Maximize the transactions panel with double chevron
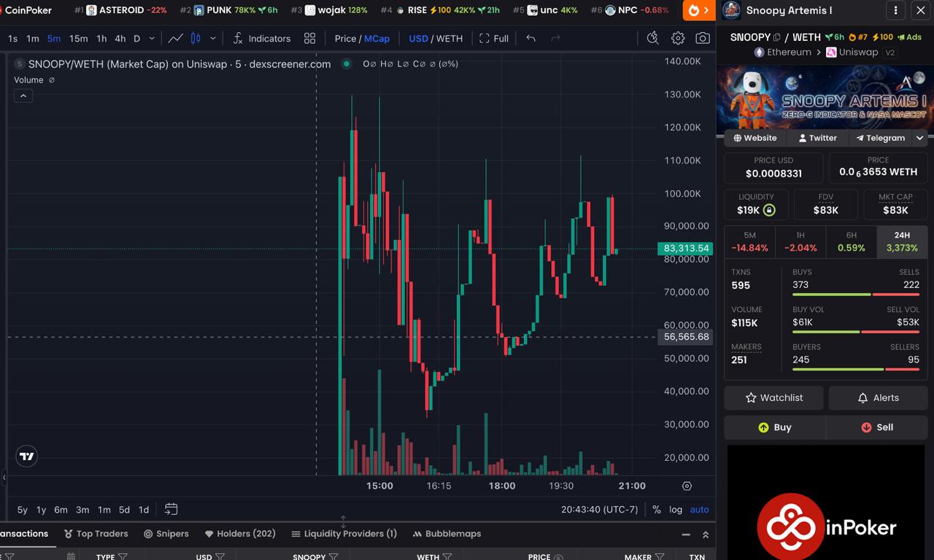The height and width of the screenshot is (560, 934). (x=706, y=534)
